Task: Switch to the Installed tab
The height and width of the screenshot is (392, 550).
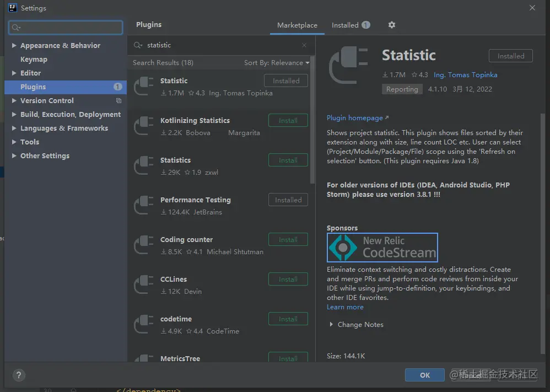Action: click(x=351, y=25)
